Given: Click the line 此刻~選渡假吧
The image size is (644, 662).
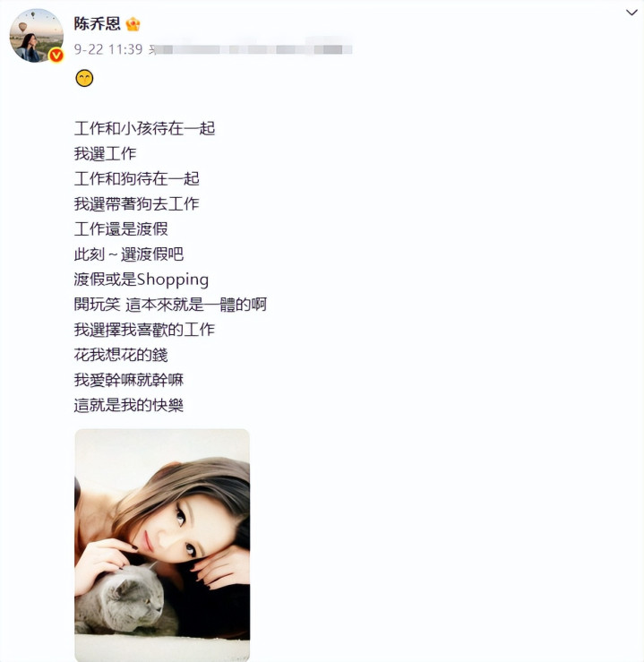Looking at the screenshot, I should point(129,254).
